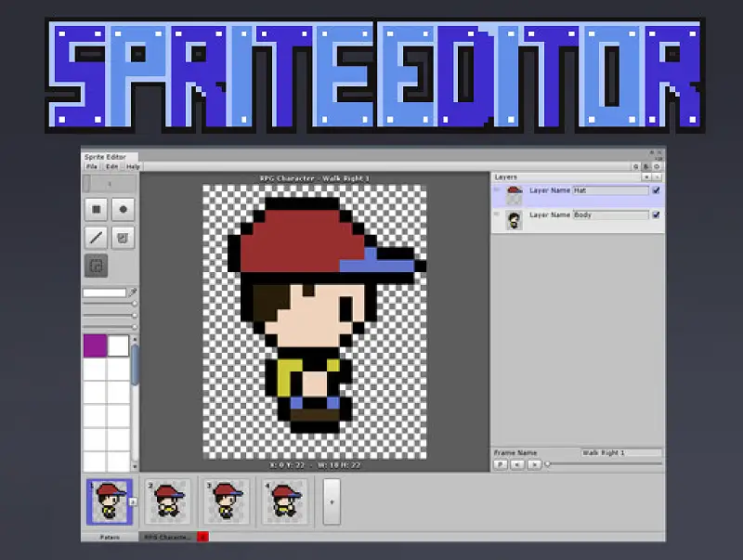This screenshot has width=743, height=560.
Task: Click the coordinates readout below the canvas
Action: [315, 465]
